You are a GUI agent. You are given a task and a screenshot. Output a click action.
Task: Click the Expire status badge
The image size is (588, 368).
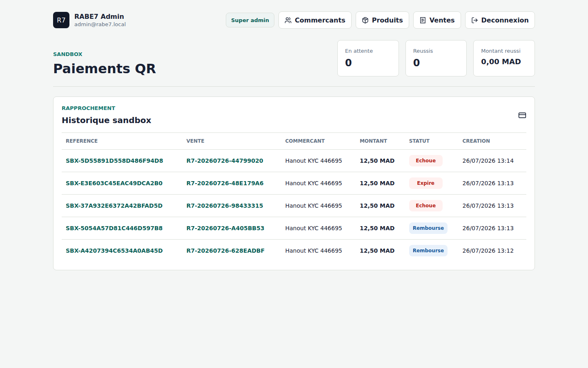[425, 183]
